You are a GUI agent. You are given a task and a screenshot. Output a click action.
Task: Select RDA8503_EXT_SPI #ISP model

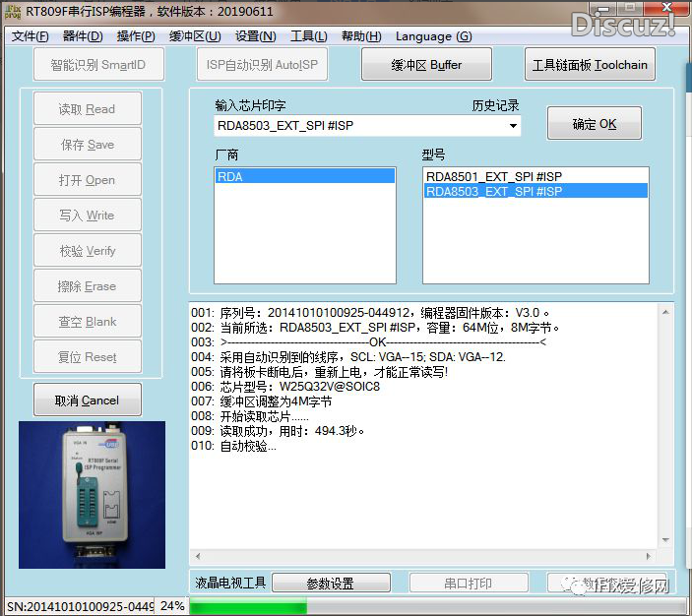(535, 191)
